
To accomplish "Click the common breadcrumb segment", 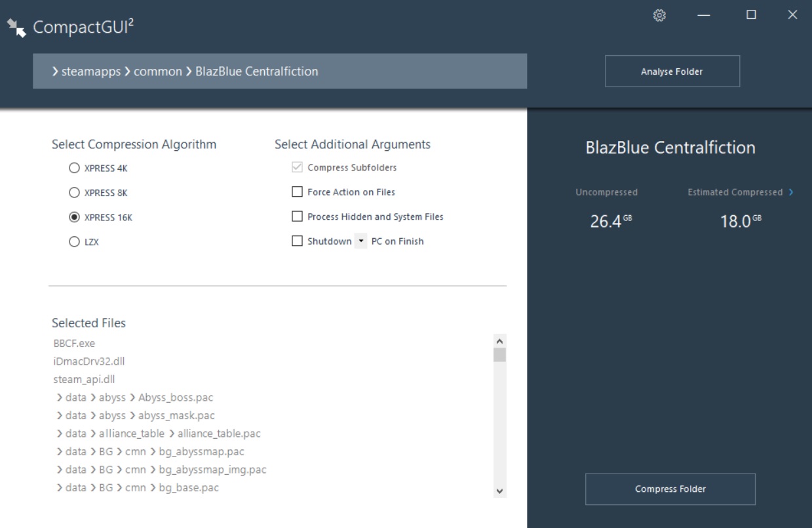I will click(x=157, y=71).
